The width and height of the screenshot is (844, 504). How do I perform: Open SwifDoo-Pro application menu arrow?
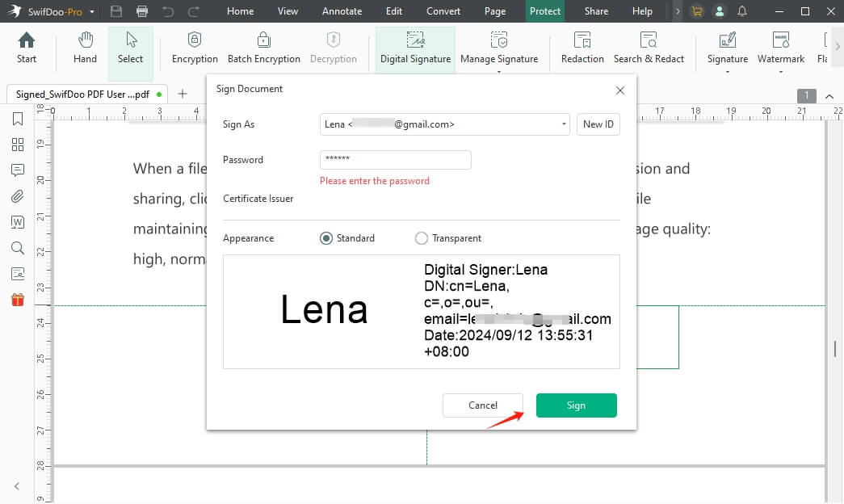point(92,11)
